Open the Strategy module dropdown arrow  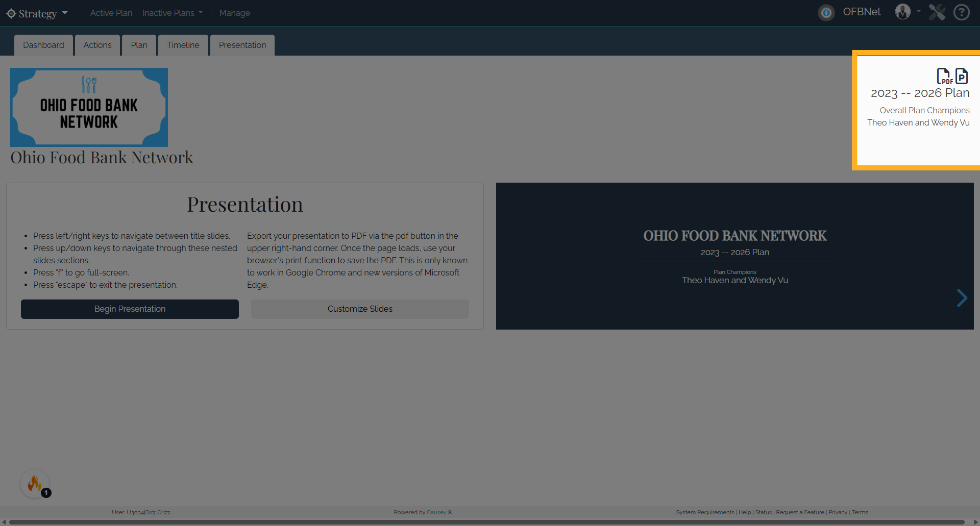[x=65, y=13]
